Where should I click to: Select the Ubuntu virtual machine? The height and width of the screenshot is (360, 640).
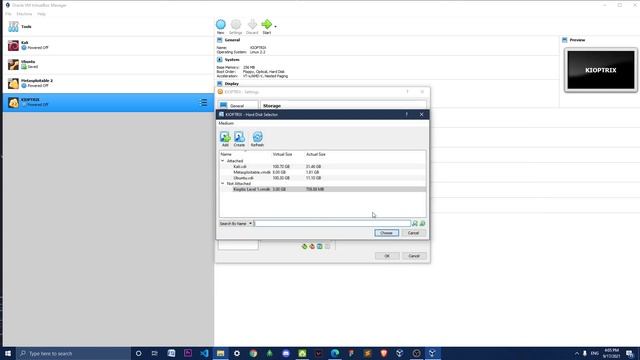[108, 64]
